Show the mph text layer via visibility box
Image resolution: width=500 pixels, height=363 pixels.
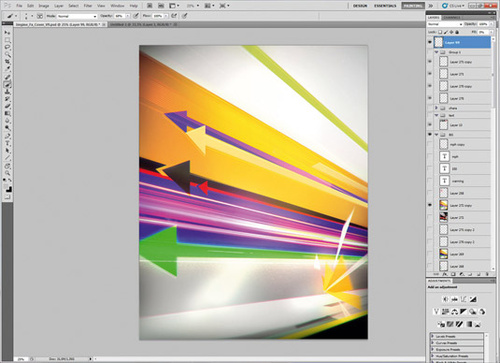[x=430, y=157]
